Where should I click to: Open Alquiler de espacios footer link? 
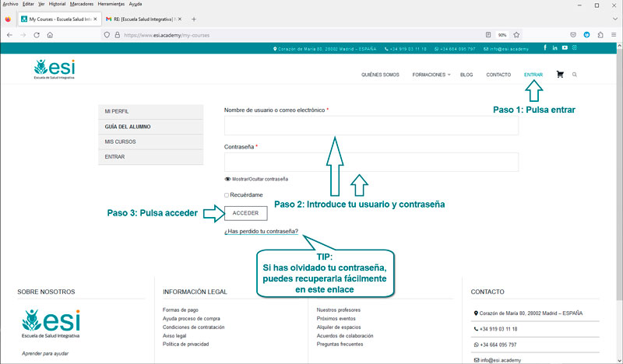coord(339,327)
